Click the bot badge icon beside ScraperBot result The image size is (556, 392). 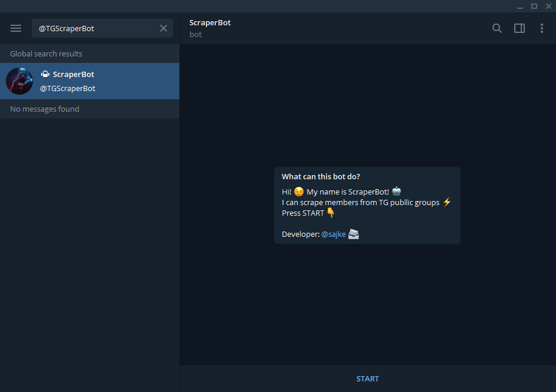point(45,73)
